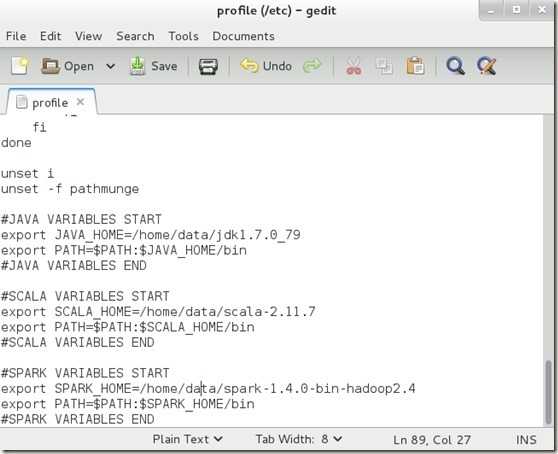Screen dimensions: 558x454
Task: Click the Copy icon in toolbar
Action: click(x=385, y=66)
